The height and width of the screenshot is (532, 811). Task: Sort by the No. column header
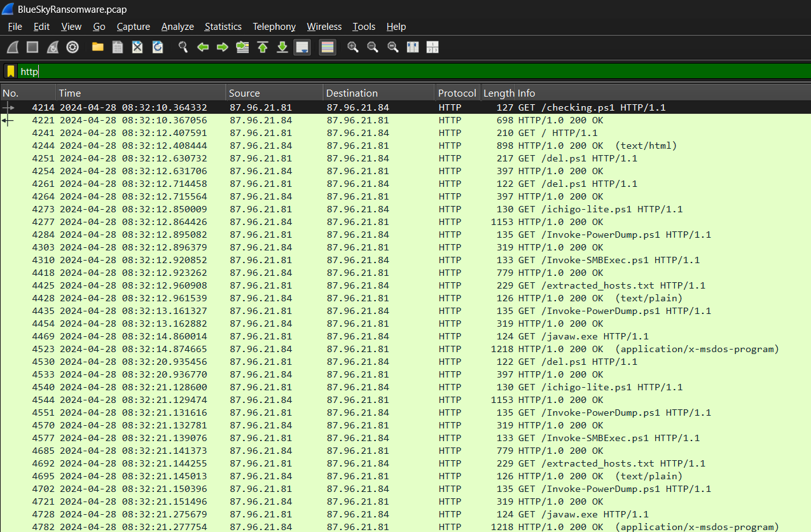pyautogui.click(x=28, y=93)
